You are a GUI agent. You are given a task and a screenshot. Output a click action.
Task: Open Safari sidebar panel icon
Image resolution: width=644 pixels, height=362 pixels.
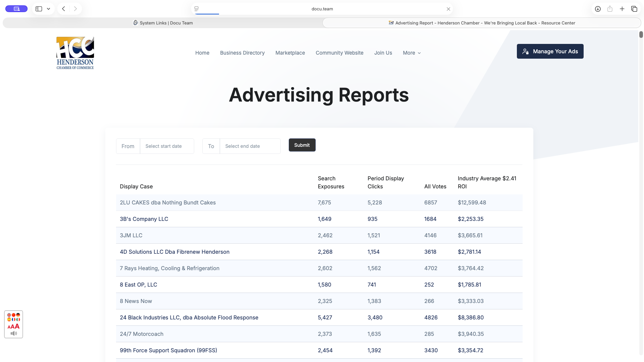click(x=39, y=9)
